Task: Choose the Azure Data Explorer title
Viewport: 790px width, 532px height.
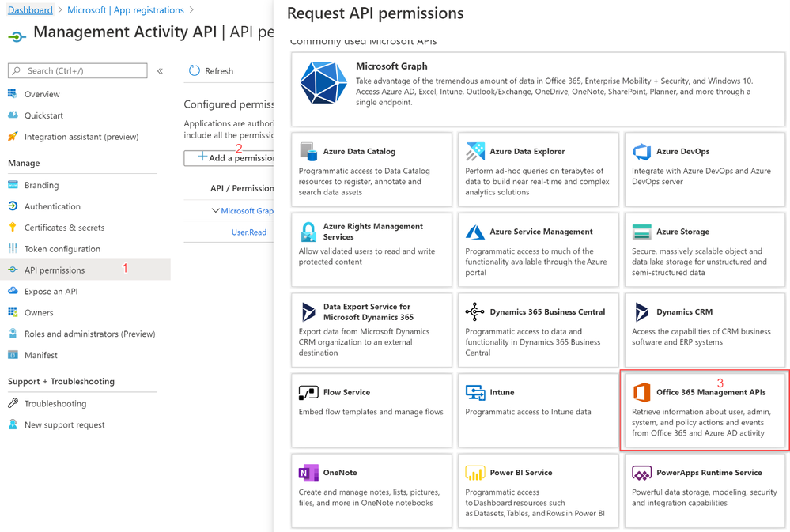Action: 527,151
